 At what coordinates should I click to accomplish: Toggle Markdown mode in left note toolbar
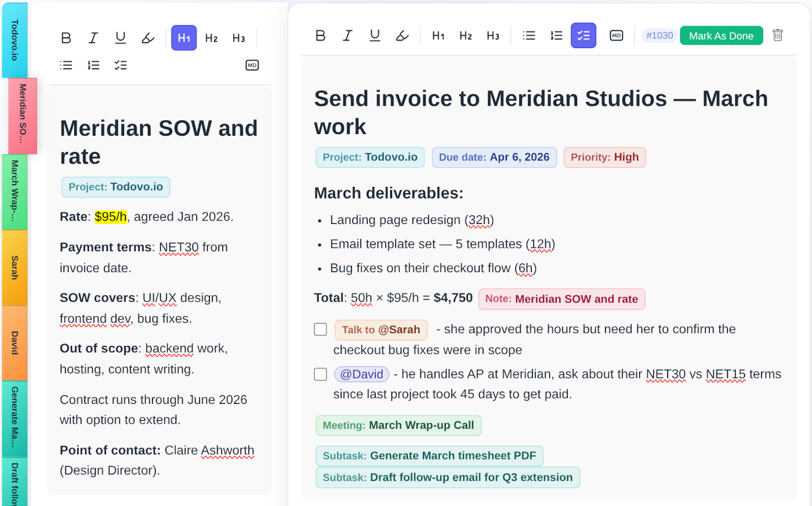(252, 65)
